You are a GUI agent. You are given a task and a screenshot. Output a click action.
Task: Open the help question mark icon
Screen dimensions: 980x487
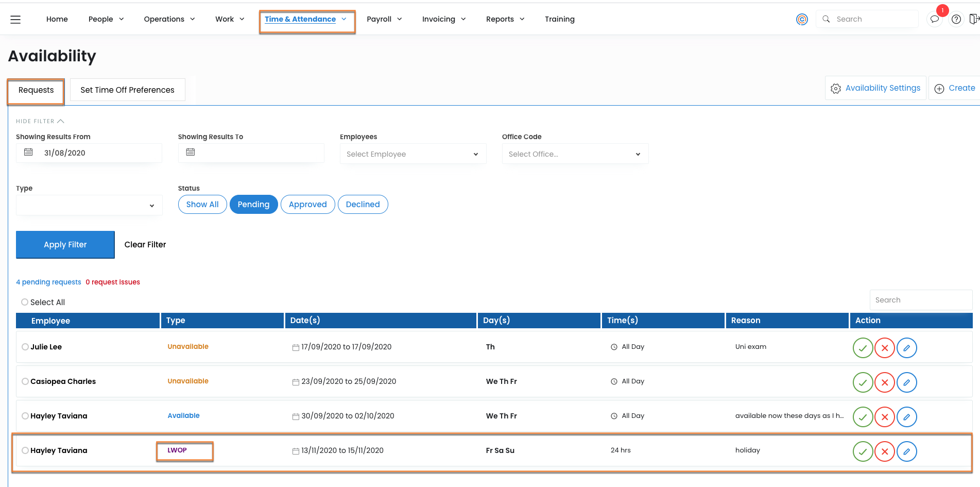[x=956, y=20]
